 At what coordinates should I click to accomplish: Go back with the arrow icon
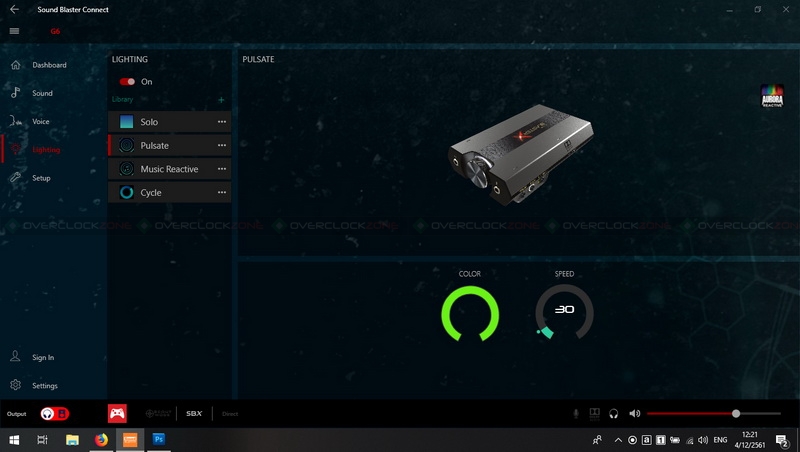(x=14, y=9)
